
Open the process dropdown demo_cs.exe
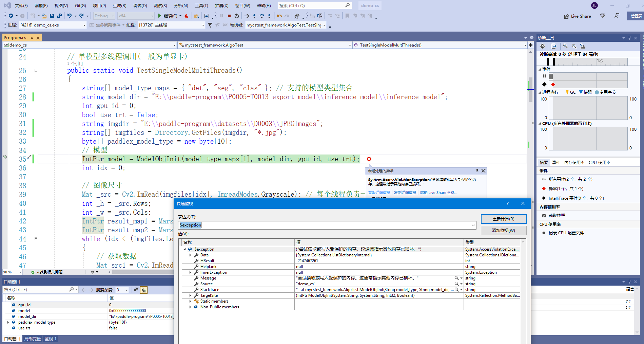tap(84, 25)
